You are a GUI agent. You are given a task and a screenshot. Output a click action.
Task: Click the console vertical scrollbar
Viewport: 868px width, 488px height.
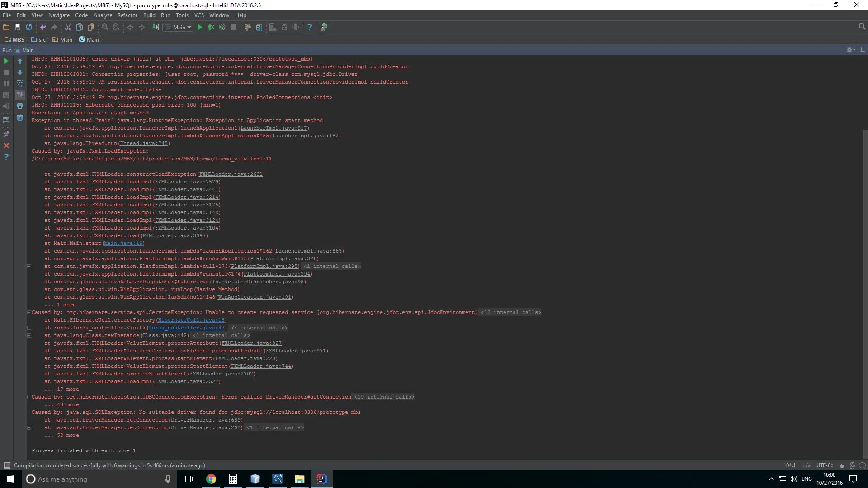[865, 294]
